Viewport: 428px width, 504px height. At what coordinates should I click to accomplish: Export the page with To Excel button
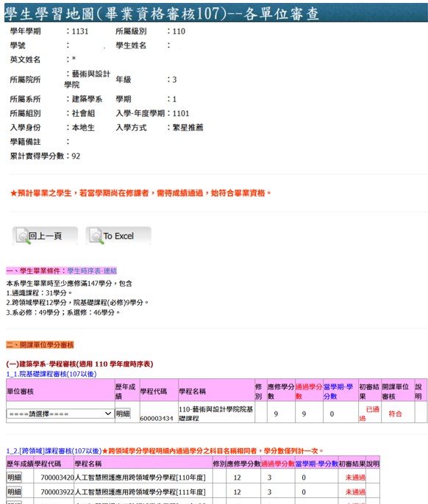click(x=118, y=236)
